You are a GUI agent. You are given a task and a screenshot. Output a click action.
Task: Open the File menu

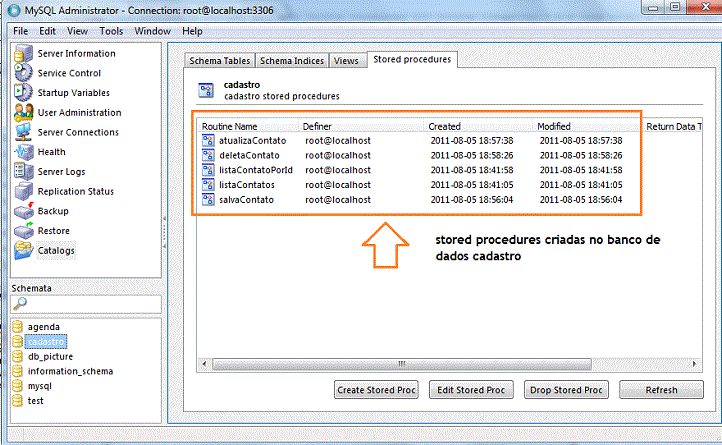click(x=21, y=31)
